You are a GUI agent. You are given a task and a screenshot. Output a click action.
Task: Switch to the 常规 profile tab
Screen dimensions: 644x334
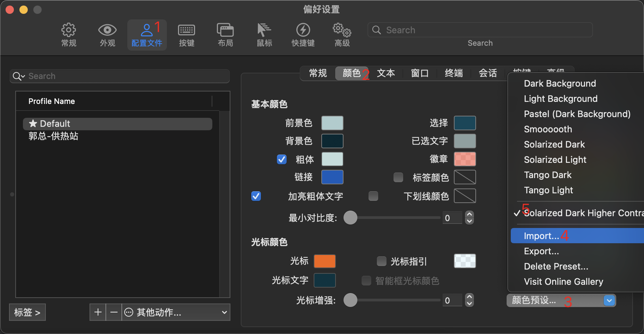coord(318,73)
